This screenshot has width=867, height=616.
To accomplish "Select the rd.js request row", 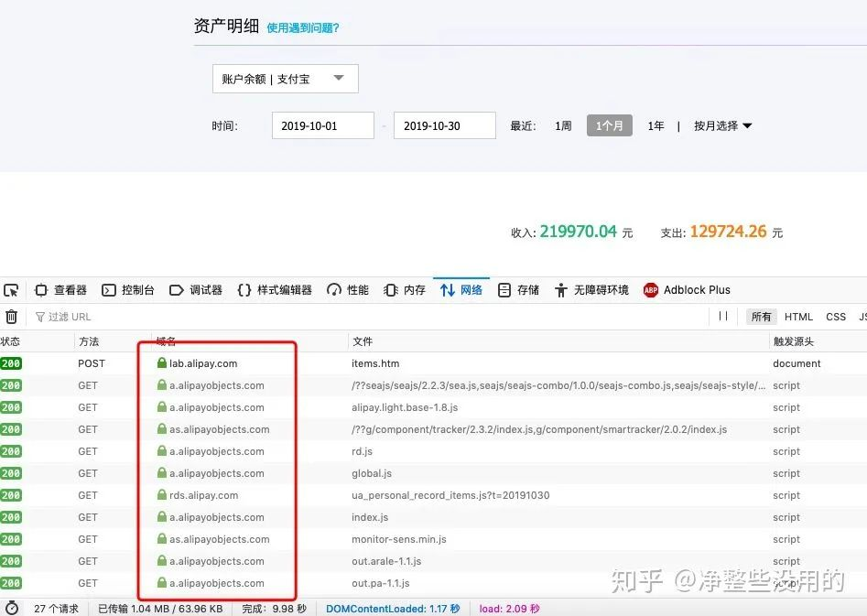I will tap(434, 451).
